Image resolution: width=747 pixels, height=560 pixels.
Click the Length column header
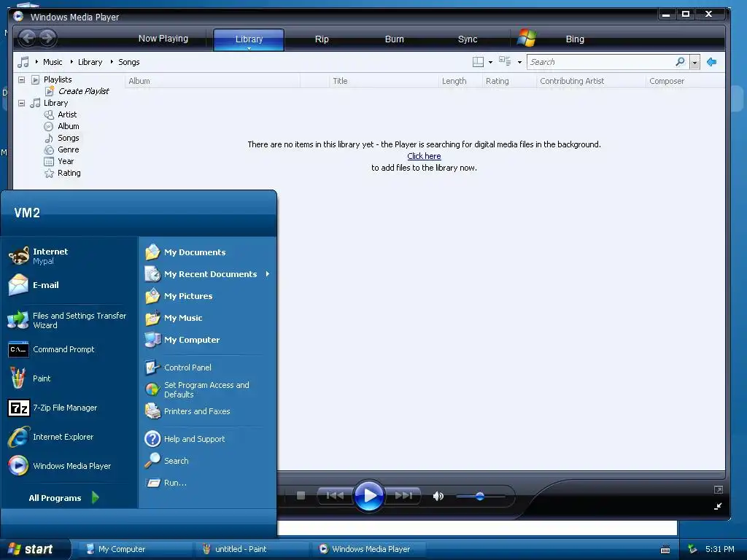click(x=460, y=81)
